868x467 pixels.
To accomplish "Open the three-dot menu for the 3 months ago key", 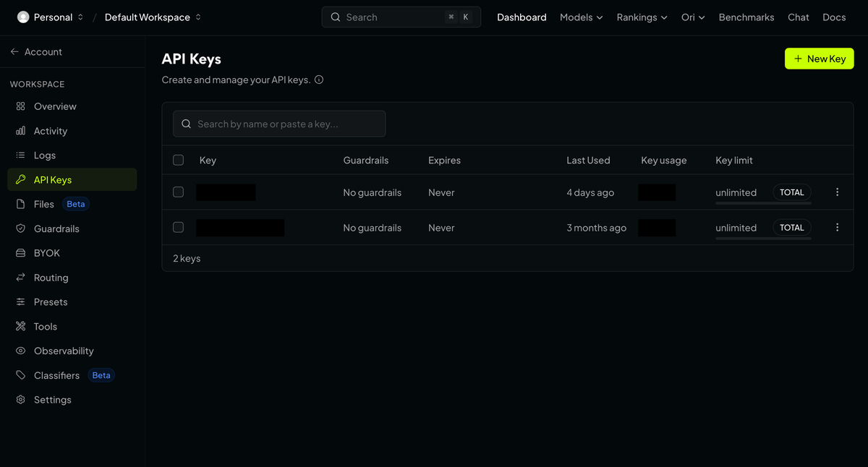I will tap(837, 227).
